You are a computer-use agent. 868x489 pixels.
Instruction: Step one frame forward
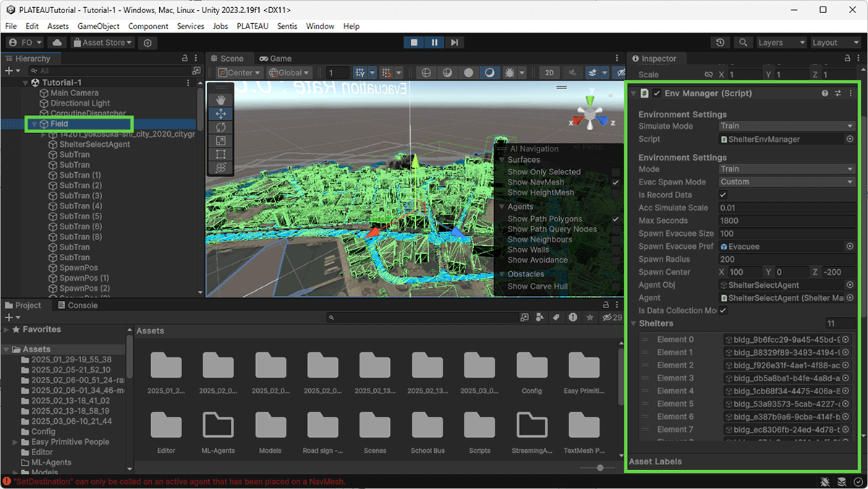(454, 43)
